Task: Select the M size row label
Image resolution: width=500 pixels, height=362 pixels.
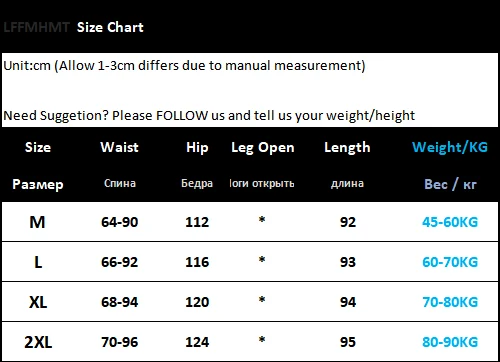Action: click(37, 222)
